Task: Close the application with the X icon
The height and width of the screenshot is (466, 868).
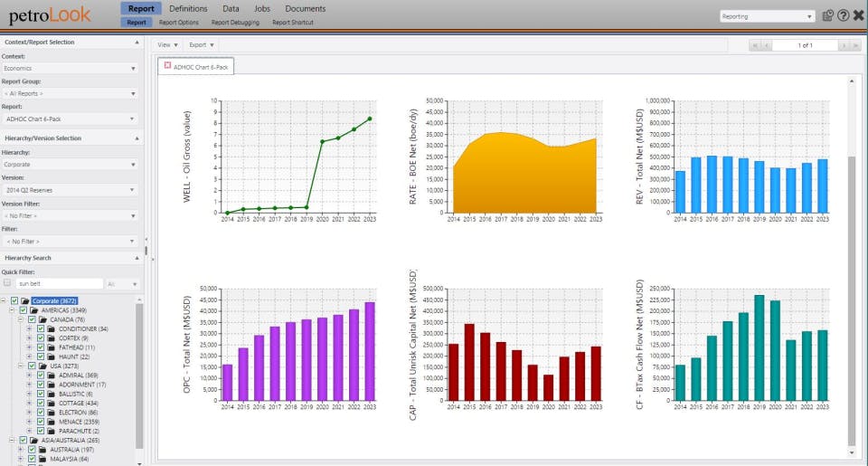Action: point(859,15)
